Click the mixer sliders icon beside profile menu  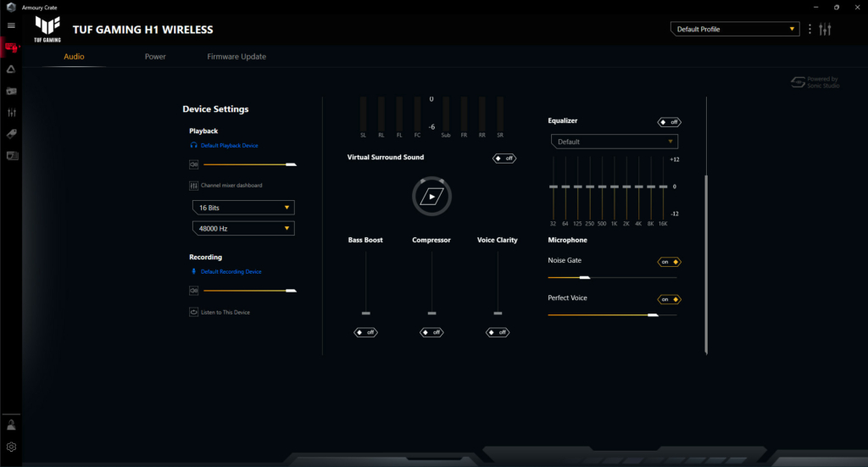[826, 29]
